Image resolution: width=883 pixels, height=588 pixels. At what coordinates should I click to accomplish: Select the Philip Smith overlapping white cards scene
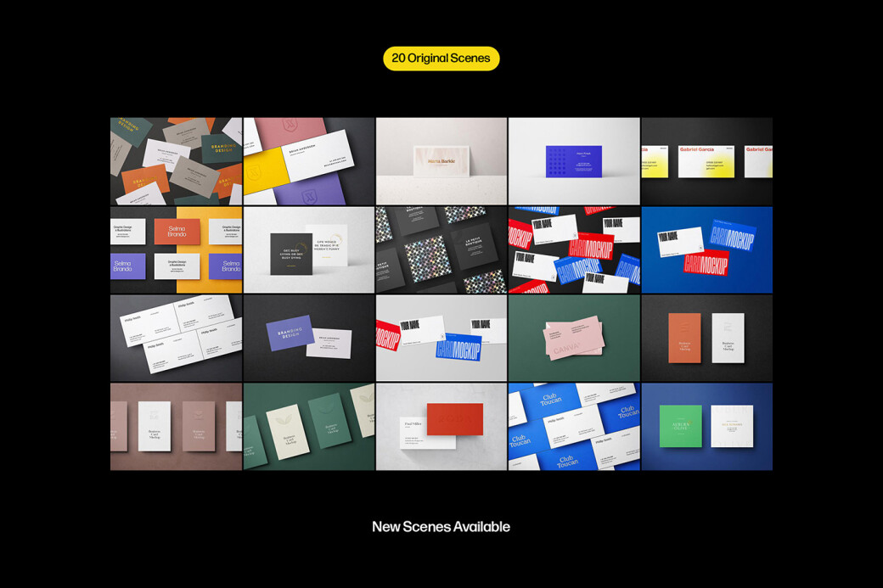click(176, 337)
